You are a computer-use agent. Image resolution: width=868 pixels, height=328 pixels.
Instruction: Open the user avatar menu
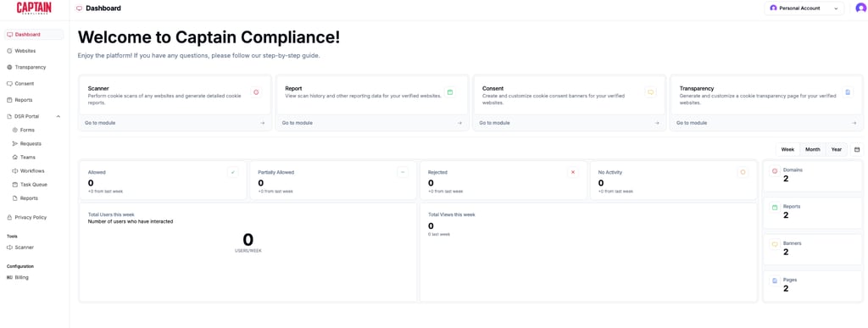click(x=860, y=8)
